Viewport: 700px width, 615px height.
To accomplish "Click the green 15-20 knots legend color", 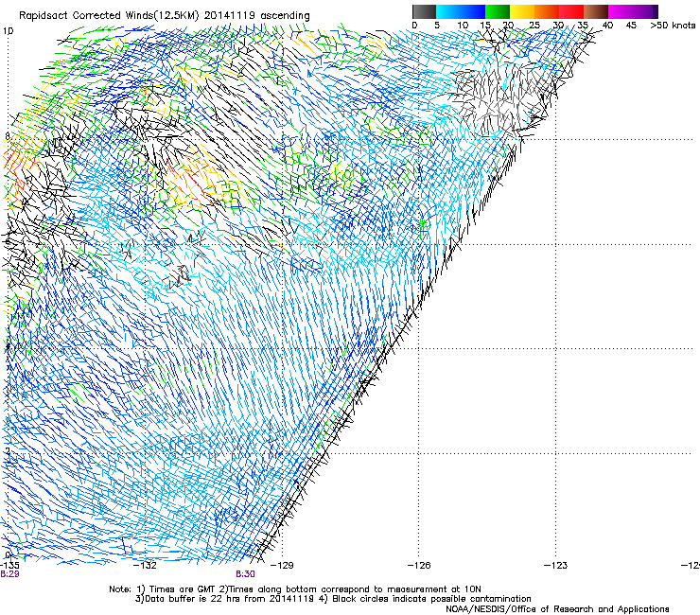I will point(498,11).
